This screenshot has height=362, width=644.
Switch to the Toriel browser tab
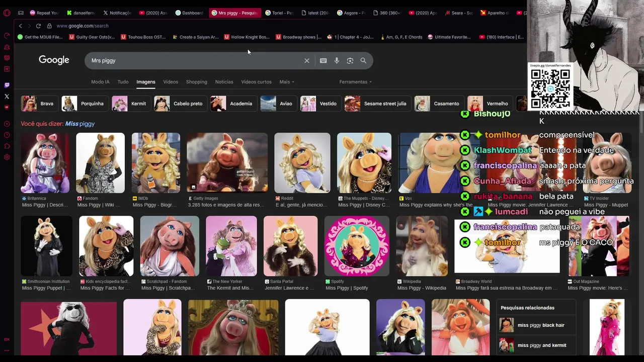(x=279, y=13)
